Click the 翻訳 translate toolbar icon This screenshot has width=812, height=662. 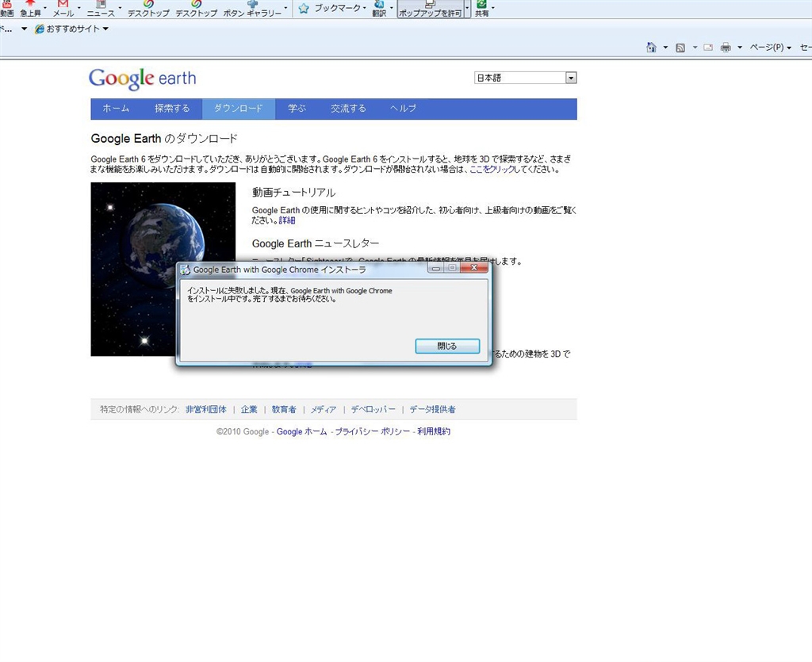[x=379, y=4]
